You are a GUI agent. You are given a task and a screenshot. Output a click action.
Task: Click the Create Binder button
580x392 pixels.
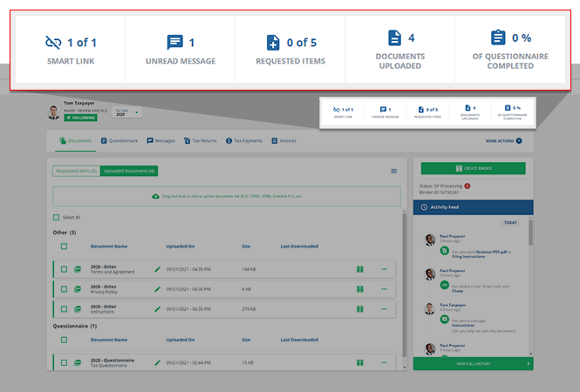point(473,168)
